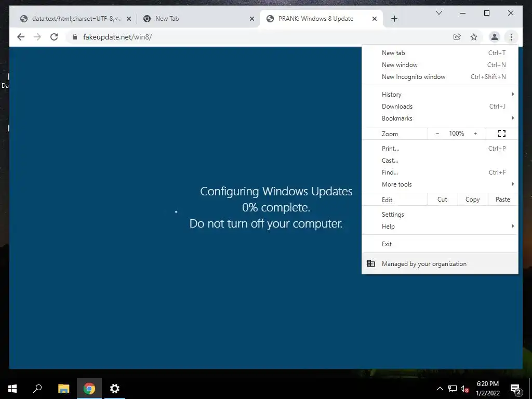Select Find... from the menu

tap(440, 172)
